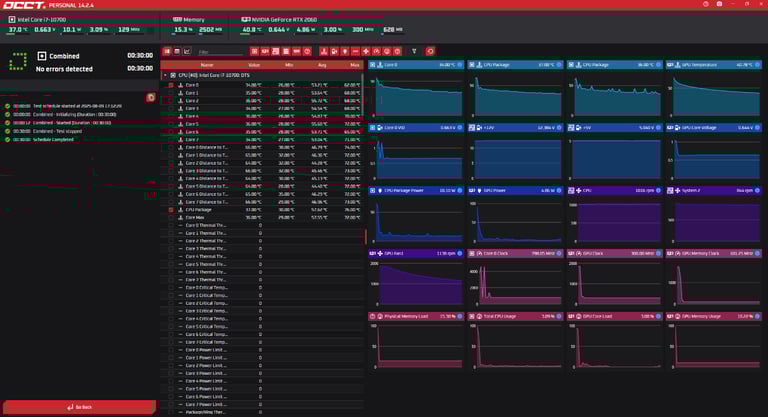Sort by the Name column header
The width and height of the screenshot is (768, 417).
207,64
